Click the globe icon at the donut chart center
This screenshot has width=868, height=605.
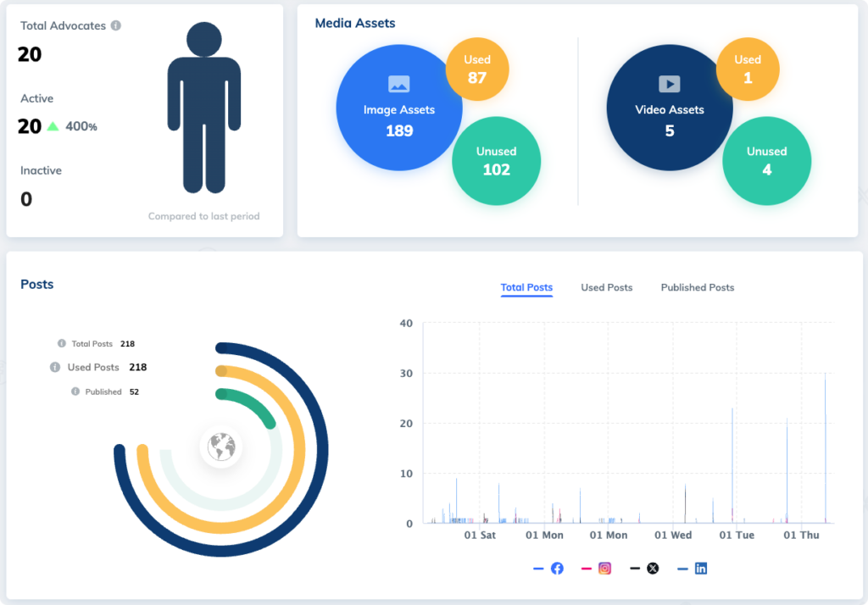coord(221,447)
